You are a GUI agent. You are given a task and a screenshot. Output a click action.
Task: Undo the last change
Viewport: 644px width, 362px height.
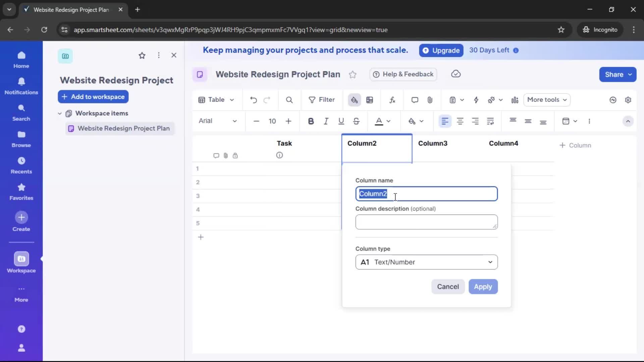pos(254,100)
